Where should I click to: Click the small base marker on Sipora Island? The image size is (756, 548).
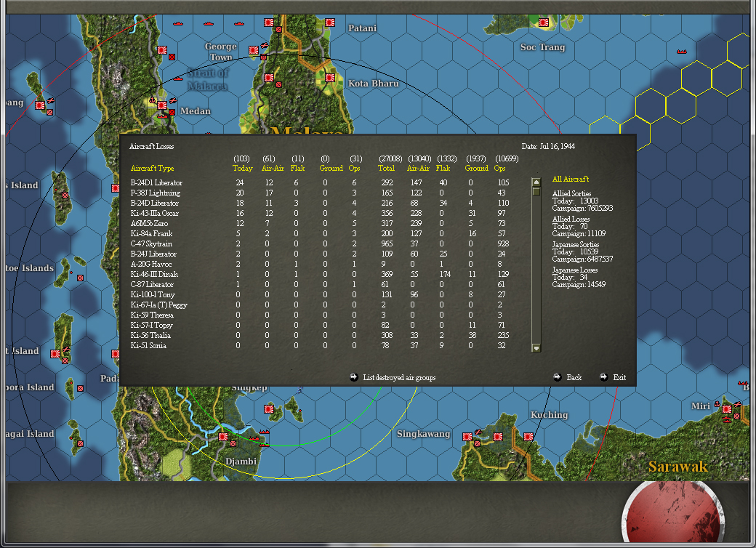(81, 388)
